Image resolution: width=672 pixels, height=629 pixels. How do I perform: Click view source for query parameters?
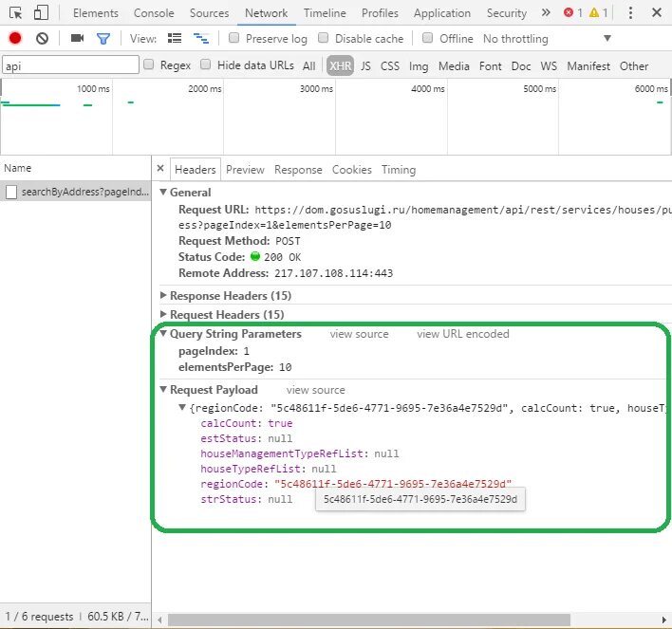point(359,334)
